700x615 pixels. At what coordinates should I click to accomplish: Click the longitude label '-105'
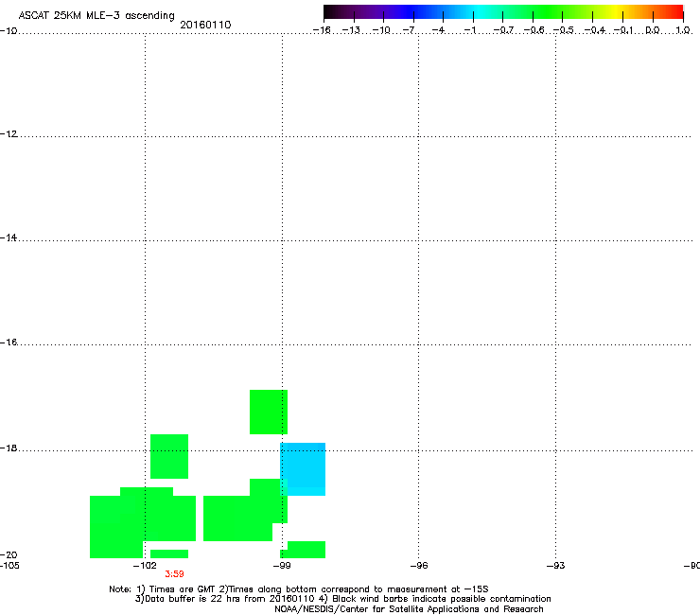click(9, 566)
